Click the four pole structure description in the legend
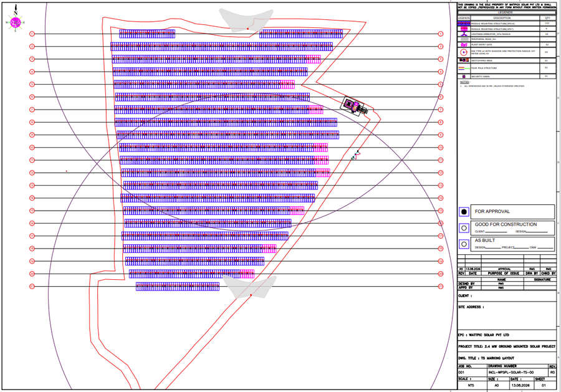561x392 pixels. tap(484, 68)
